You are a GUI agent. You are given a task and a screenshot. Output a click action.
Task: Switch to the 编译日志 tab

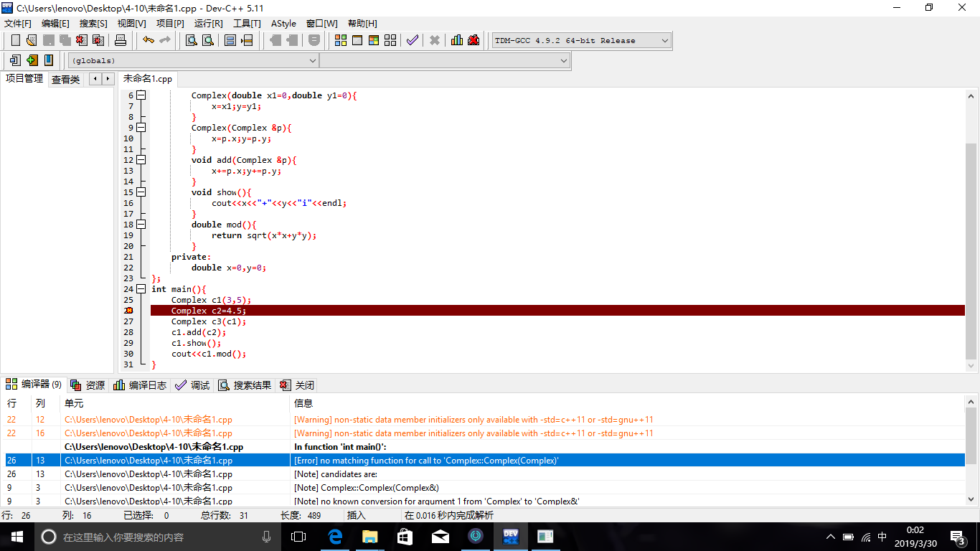[x=140, y=385]
